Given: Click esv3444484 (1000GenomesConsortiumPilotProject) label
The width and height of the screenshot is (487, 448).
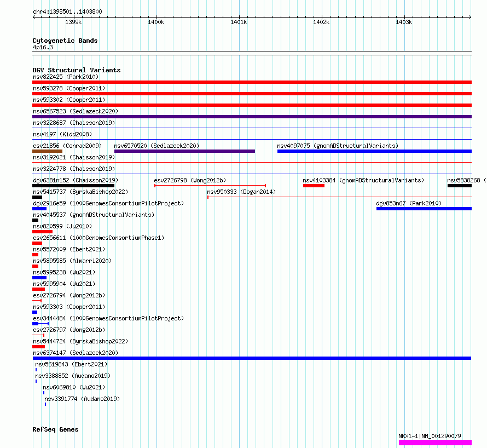Looking at the screenshot, I should point(108,318).
